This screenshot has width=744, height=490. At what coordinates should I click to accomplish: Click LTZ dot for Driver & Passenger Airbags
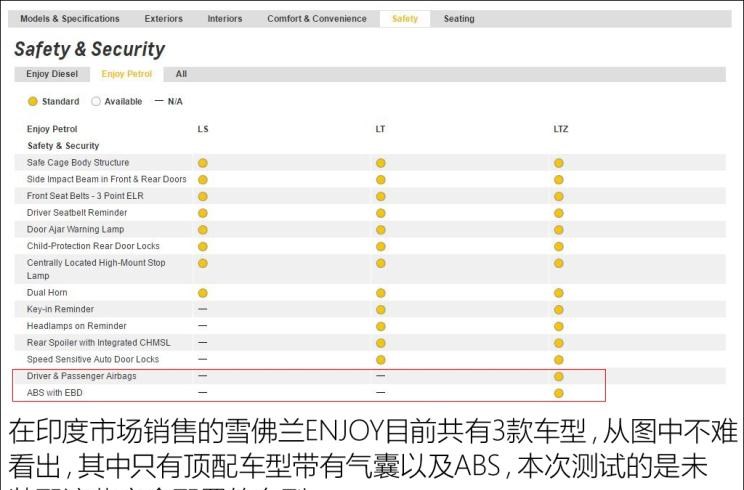pyautogui.click(x=558, y=377)
